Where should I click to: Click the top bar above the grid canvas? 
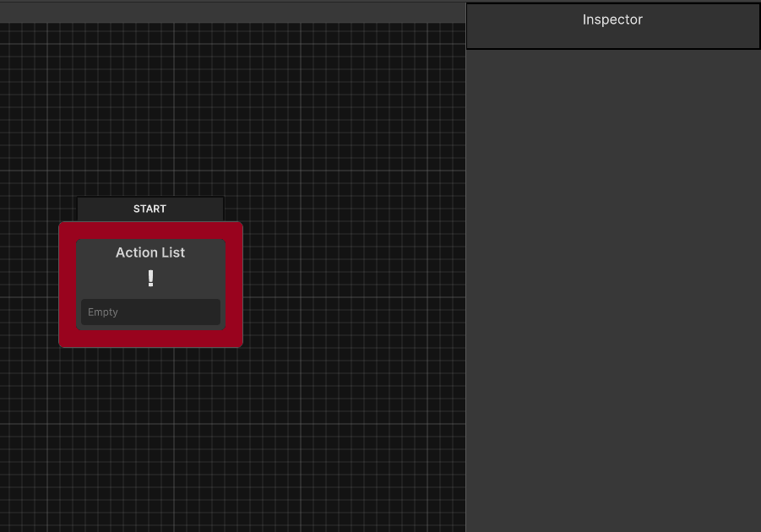(x=232, y=12)
